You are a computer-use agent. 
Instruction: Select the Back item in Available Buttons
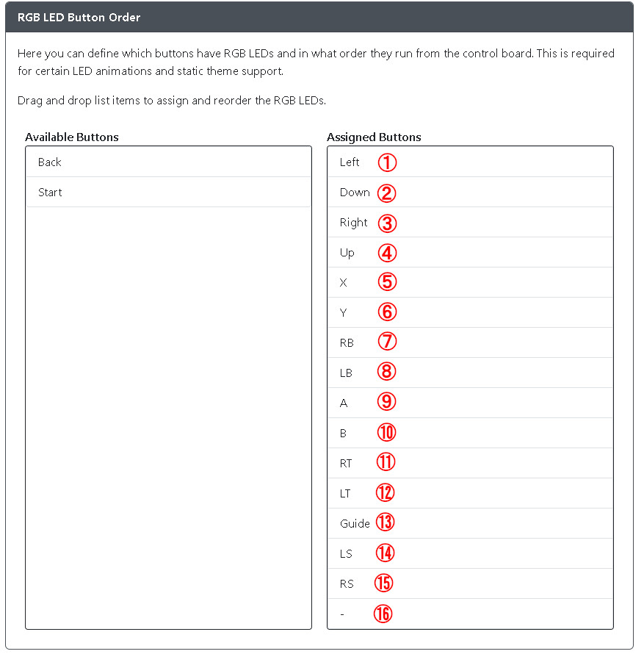coord(168,162)
